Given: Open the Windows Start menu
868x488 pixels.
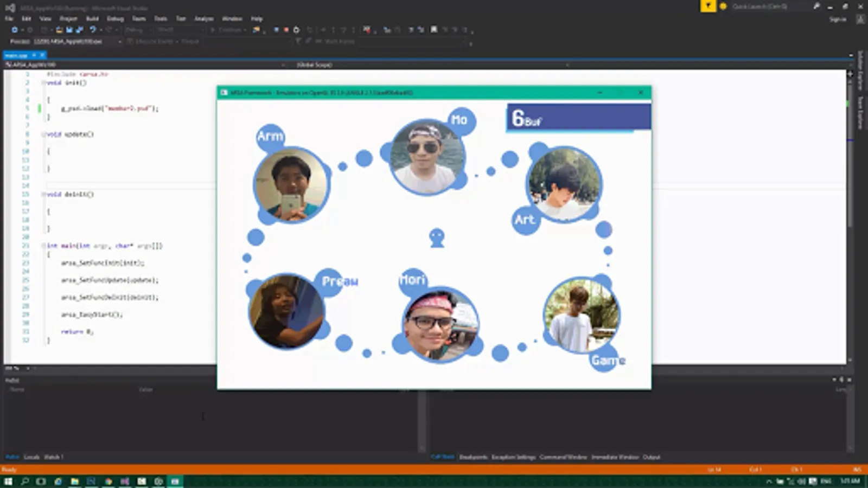Looking at the screenshot, I should point(8,481).
